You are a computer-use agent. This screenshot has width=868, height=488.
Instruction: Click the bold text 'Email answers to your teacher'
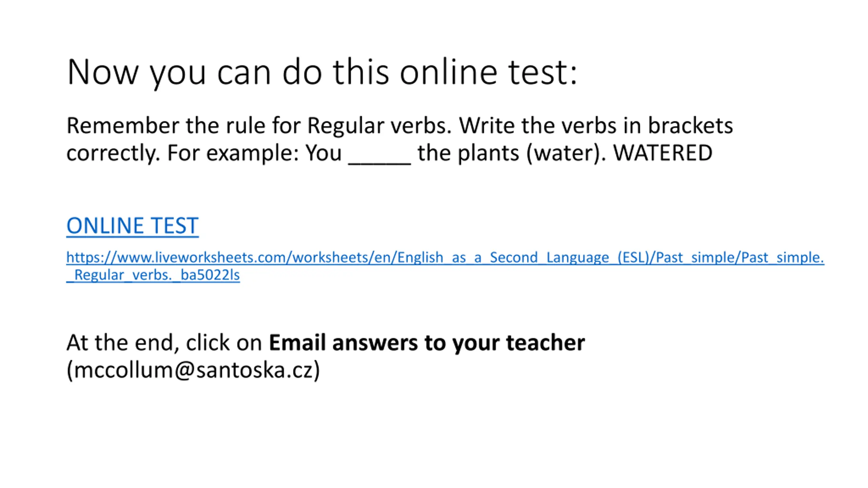click(x=427, y=343)
